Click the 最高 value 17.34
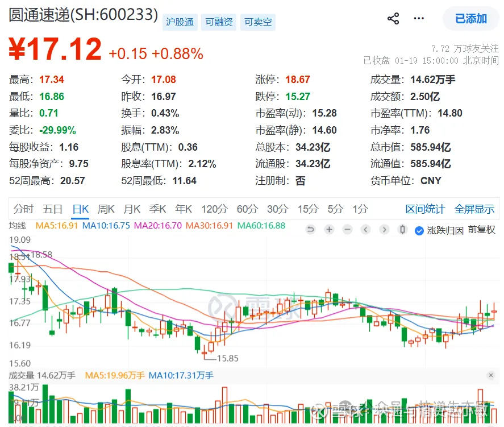 [52, 80]
